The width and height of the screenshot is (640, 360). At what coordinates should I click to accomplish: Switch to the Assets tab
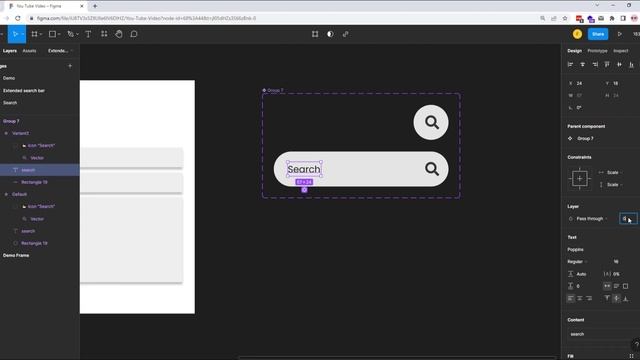click(x=29, y=51)
